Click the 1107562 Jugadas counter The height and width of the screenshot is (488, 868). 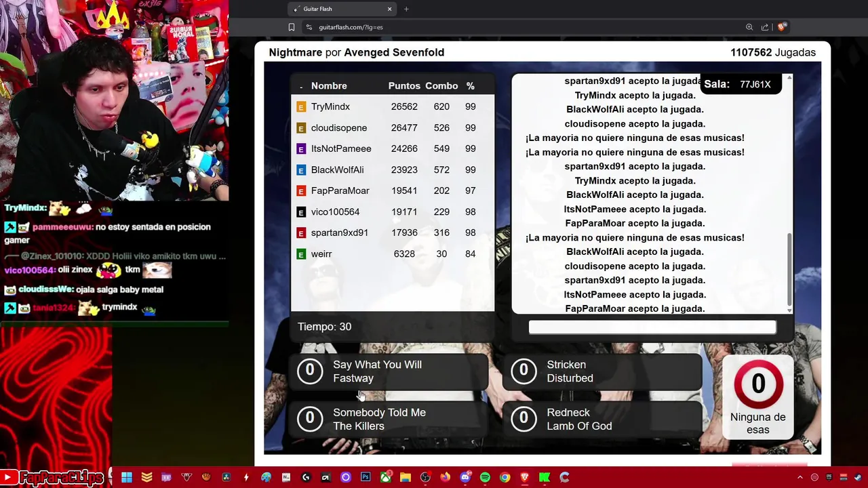(772, 52)
